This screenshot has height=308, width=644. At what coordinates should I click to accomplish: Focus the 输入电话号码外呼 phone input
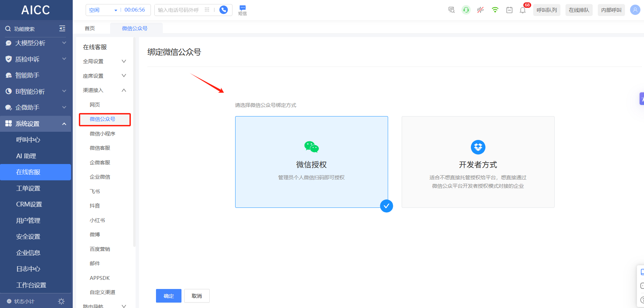tap(178, 10)
